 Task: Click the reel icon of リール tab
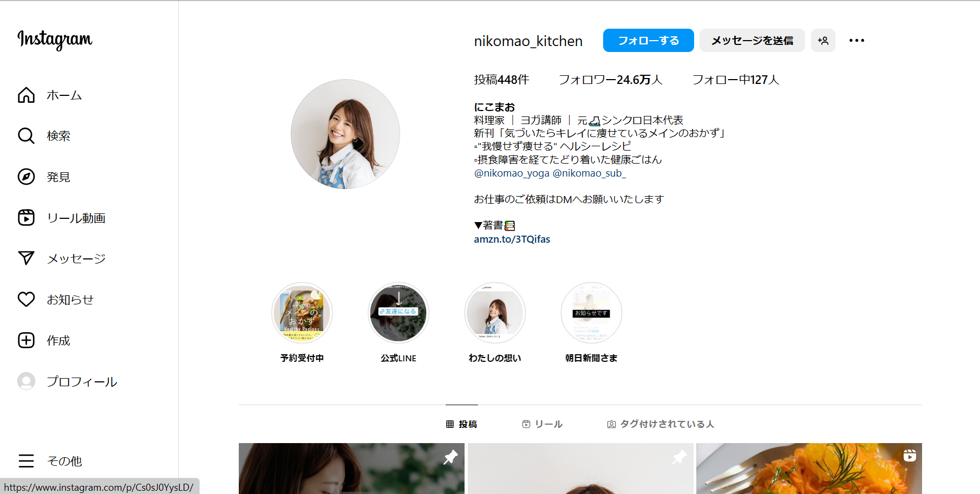[526, 424]
